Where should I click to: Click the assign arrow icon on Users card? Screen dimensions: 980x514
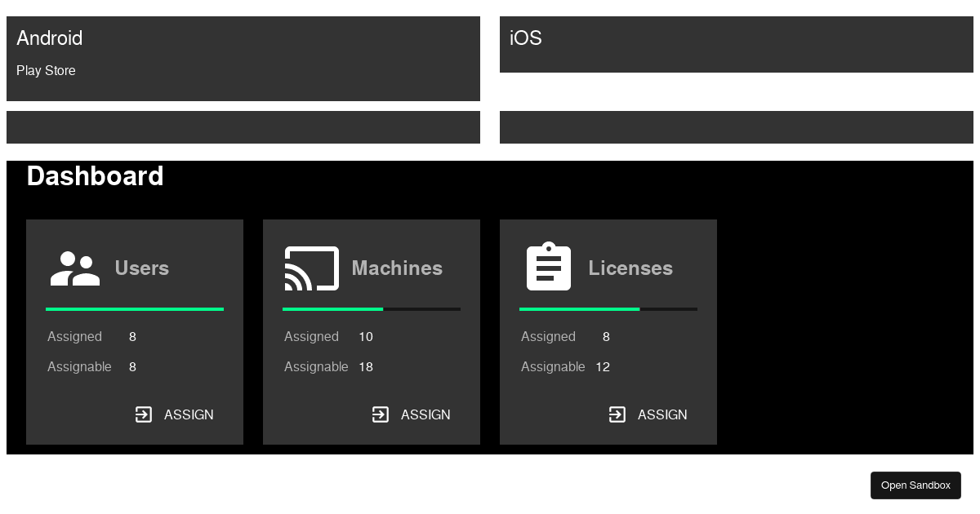pos(144,414)
